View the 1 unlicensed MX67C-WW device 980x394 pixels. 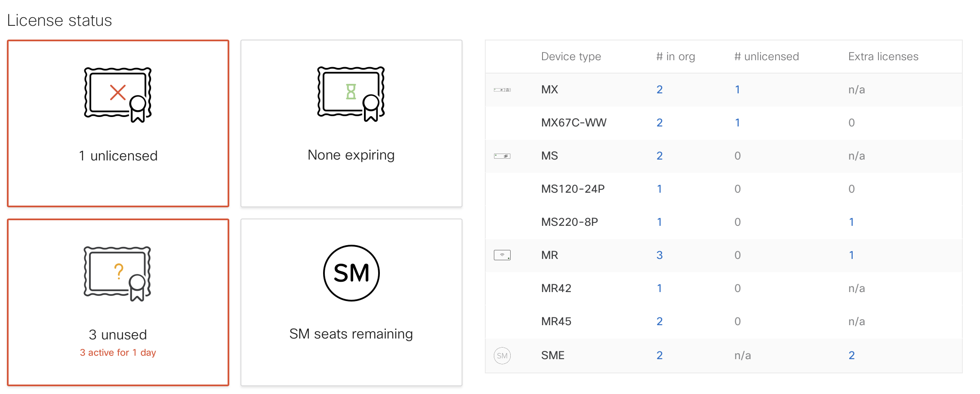[x=737, y=123]
